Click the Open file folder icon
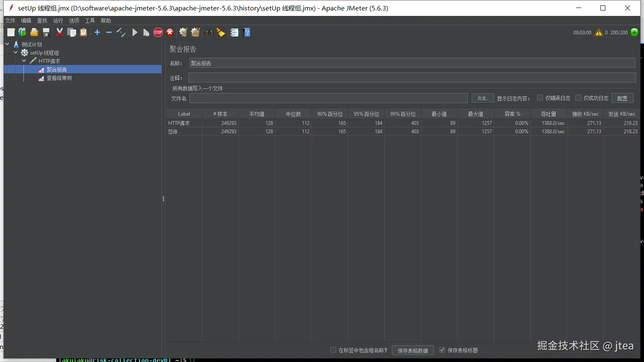Viewport: 644px width, 362px height. pyautogui.click(x=34, y=32)
